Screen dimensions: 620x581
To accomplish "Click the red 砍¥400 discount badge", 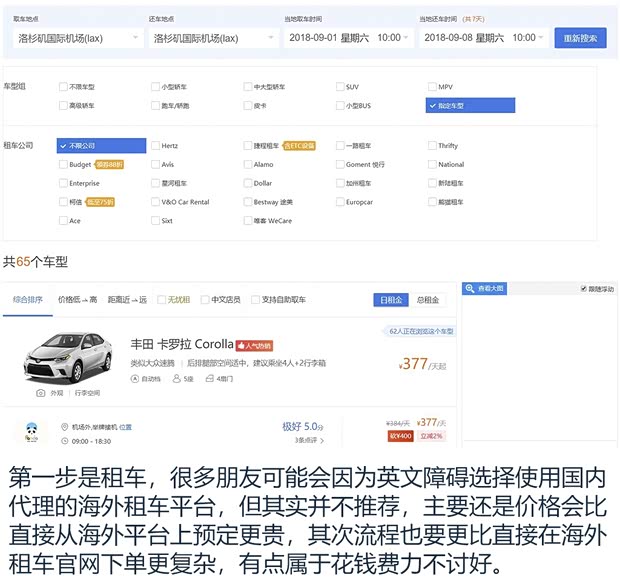I will tap(401, 436).
